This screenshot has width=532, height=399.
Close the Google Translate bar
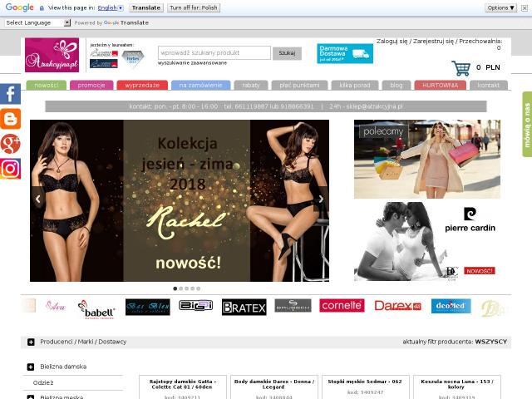[525, 7]
